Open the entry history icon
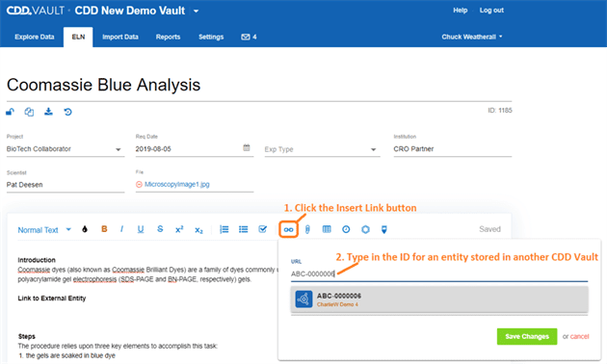This screenshot has width=607, height=364. click(67, 112)
